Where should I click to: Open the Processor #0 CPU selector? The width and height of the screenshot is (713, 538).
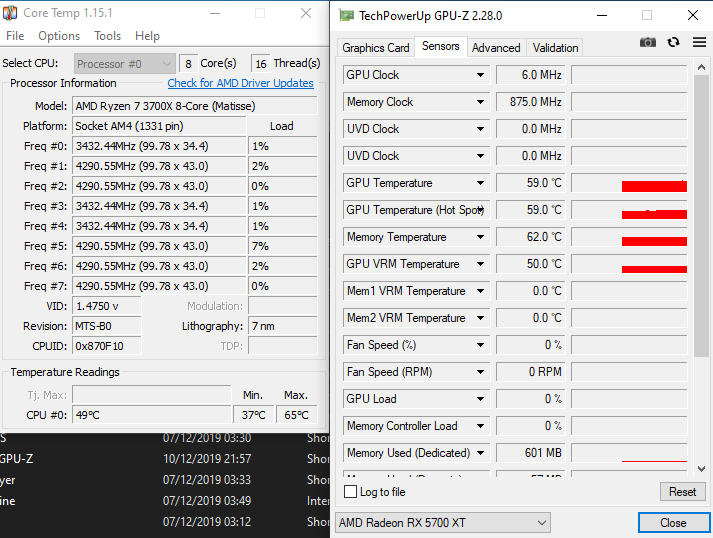coord(125,64)
